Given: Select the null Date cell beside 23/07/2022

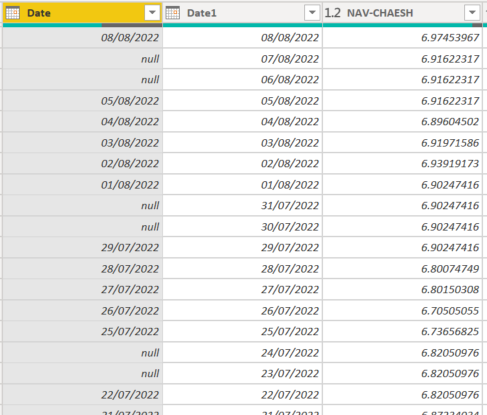Looking at the screenshot, I should tap(82, 374).
